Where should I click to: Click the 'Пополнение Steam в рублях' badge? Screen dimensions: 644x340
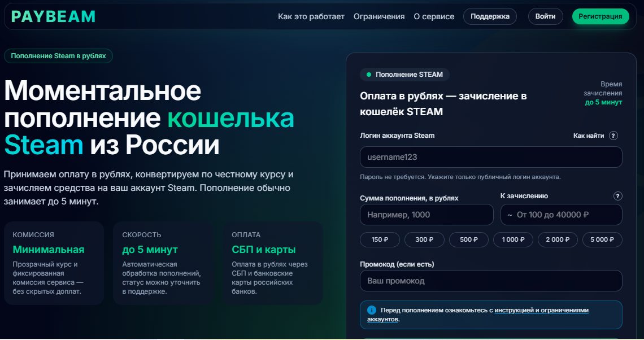click(x=58, y=56)
